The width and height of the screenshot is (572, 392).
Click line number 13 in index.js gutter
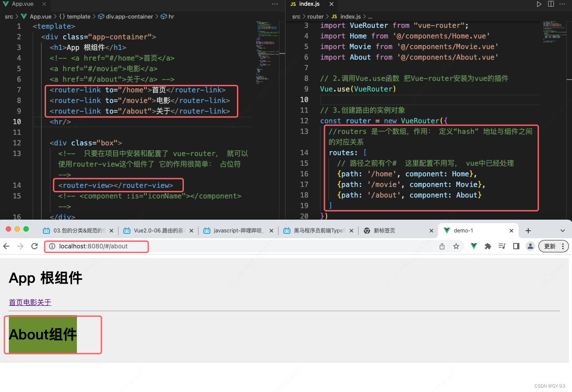[x=304, y=131]
